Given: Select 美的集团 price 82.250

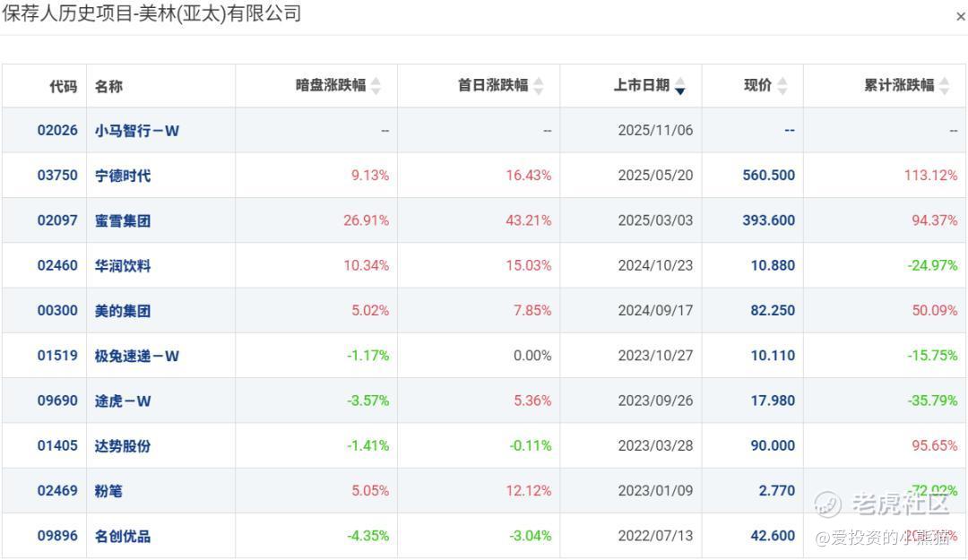Looking at the screenshot, I should [773, 311].
